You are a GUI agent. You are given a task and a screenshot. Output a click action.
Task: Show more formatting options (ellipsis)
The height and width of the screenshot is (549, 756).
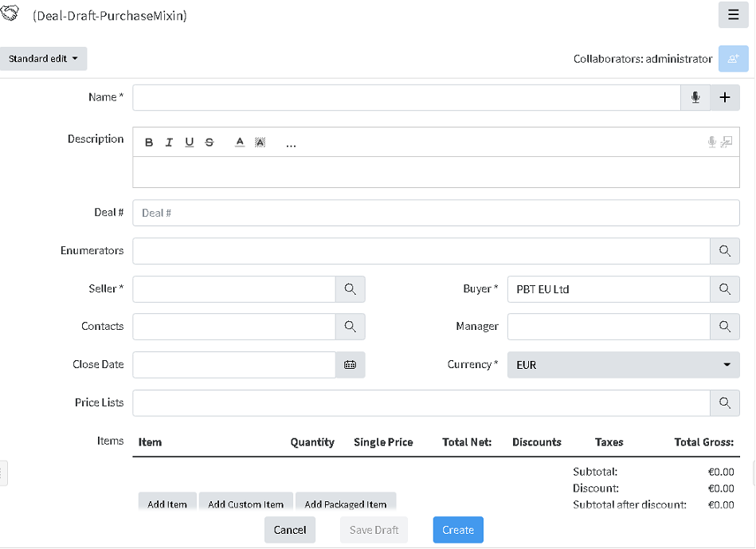[291, 143]
